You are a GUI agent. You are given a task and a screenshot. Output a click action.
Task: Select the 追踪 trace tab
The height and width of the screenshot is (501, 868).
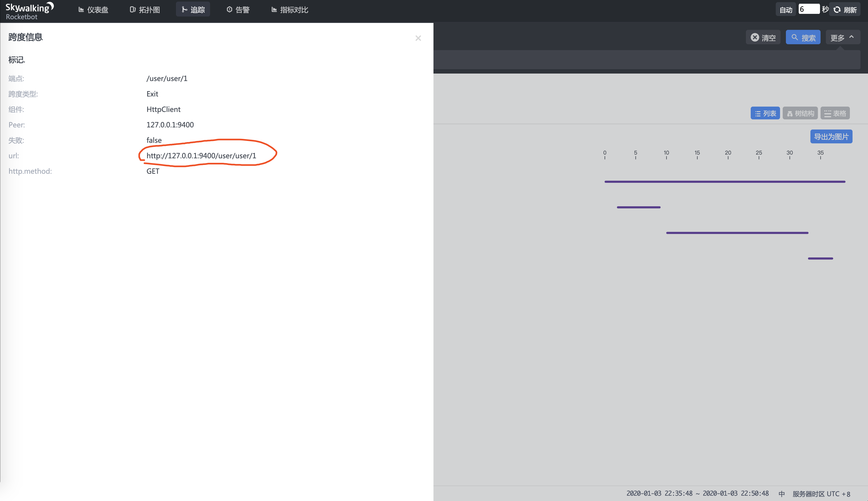tap(193, 10)
